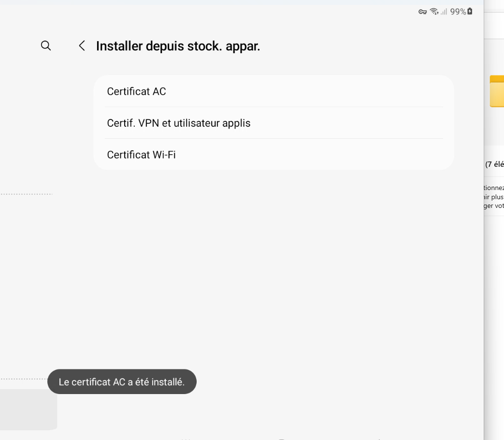Click the background window's top white strip
This screenshot has width=504, height=440.
click(x=494, y=25)
